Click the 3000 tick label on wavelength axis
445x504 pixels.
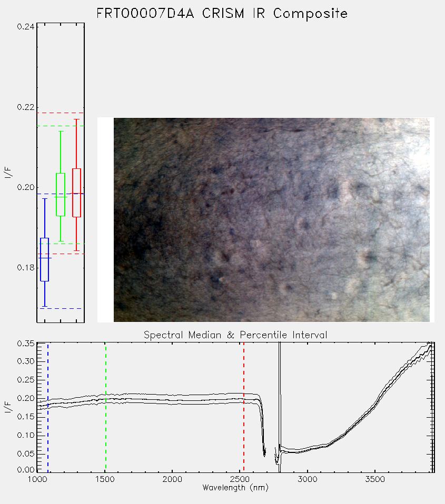click(x=307, y=479)
